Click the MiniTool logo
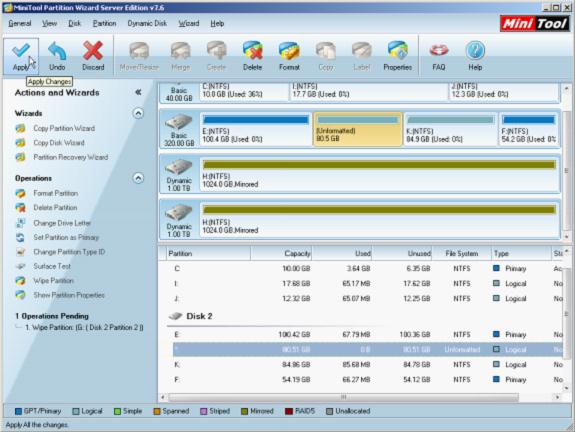 click(x=535, y=24)
